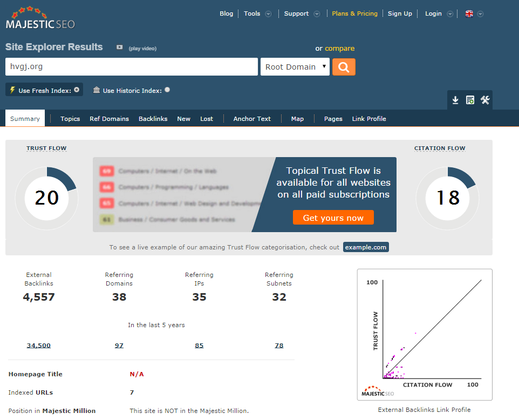Click the Citation Flow 18 gauge
Image resolution: width=519 pixels, height=420 pixels.
coord(447,198)
